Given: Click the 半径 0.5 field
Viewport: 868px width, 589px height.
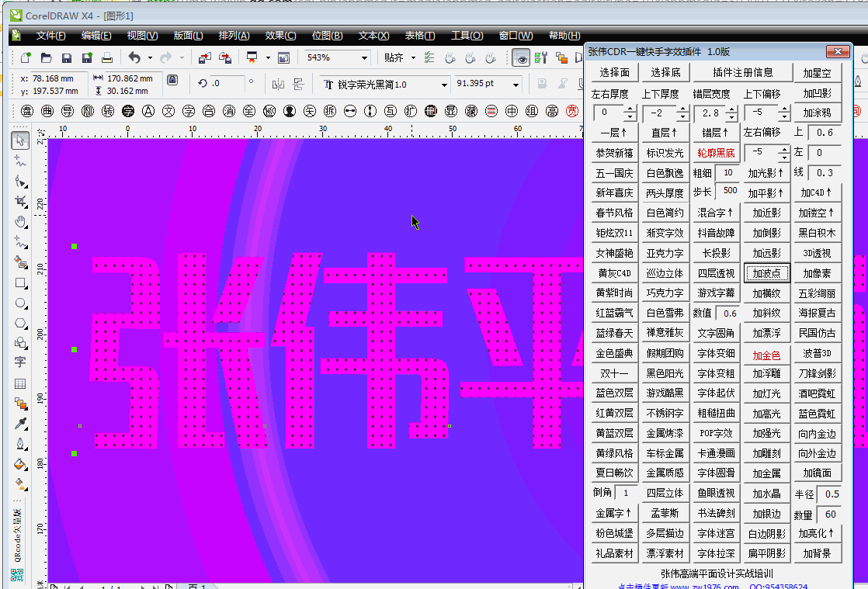Looking at the screenshot, I should coord(830,494).
